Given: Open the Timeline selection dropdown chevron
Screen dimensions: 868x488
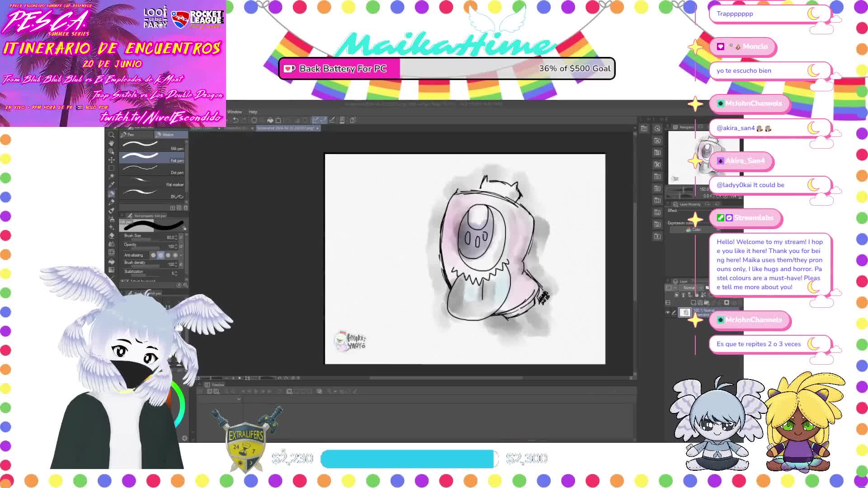Looking at the screenshot, I should tap(239, 399).
